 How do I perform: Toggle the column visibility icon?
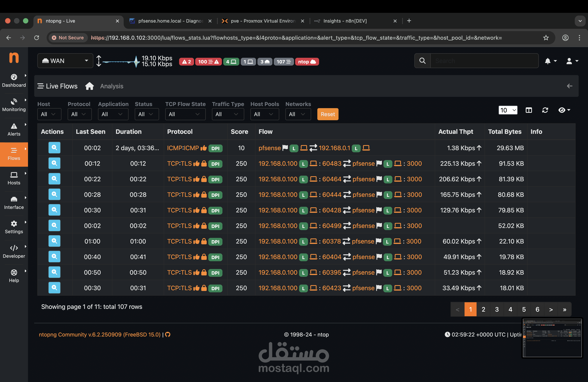tap(529, 110)
